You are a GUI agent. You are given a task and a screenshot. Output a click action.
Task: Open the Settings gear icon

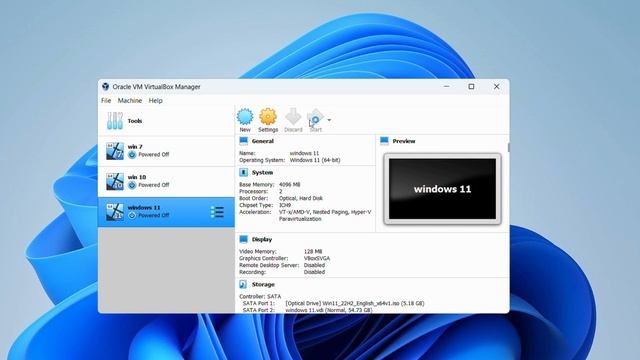pyautogui.click(x=268, y=117)
